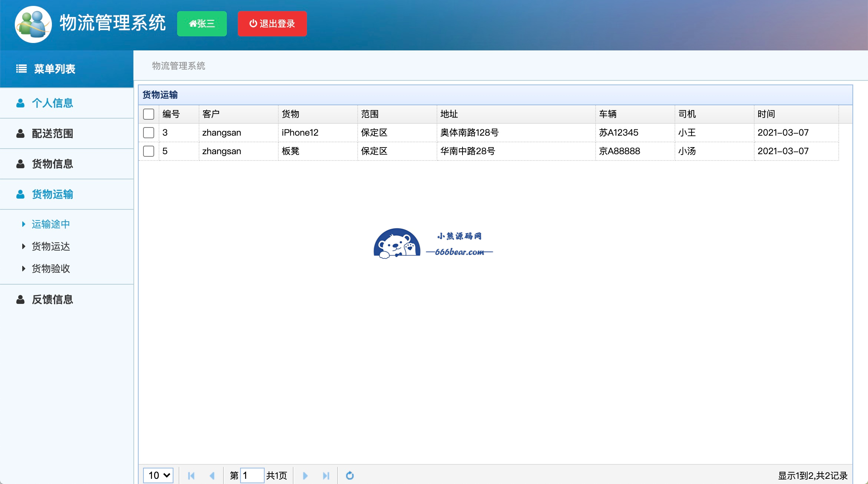Go to previous page arrow icon
Image resolution: width=868 pixels, height=484 pixels.
click(212, 475)
